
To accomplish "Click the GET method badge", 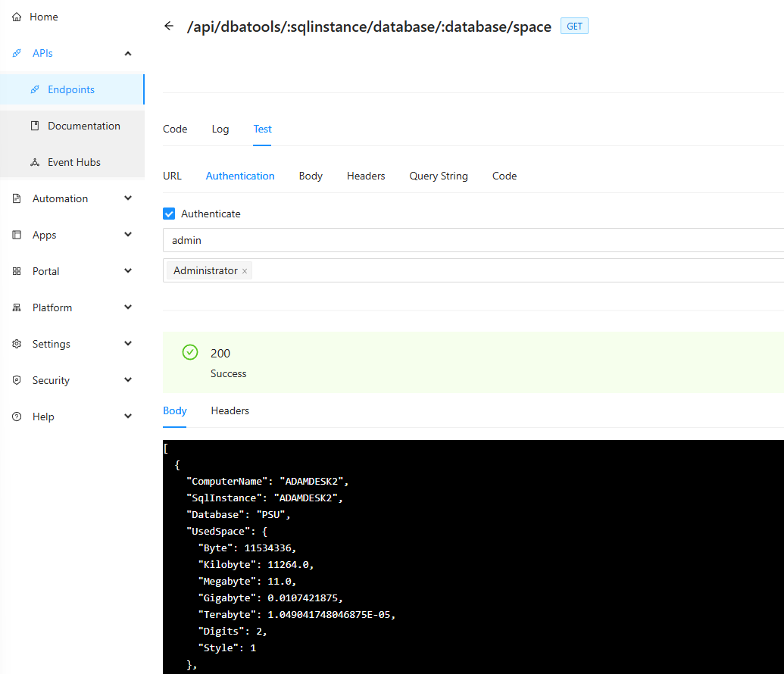I will pos(574,26).
